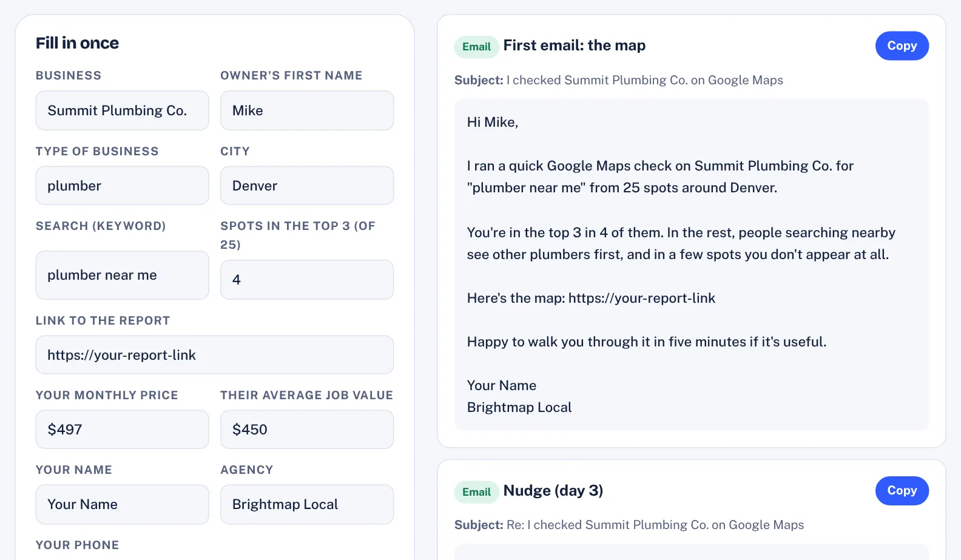
Task: Edit the Link to the Report field
Action: tap(215, 355)
